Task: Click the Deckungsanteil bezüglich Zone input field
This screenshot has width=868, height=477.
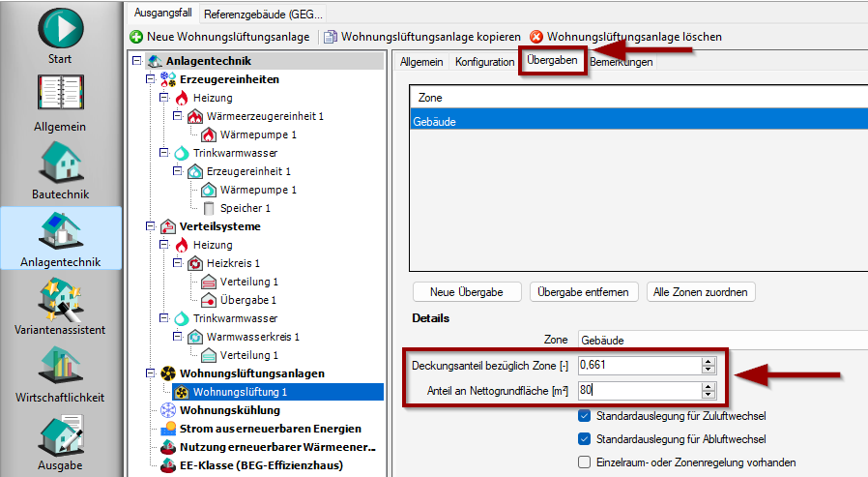Action: pyautogui.click(x=640, y=365)
